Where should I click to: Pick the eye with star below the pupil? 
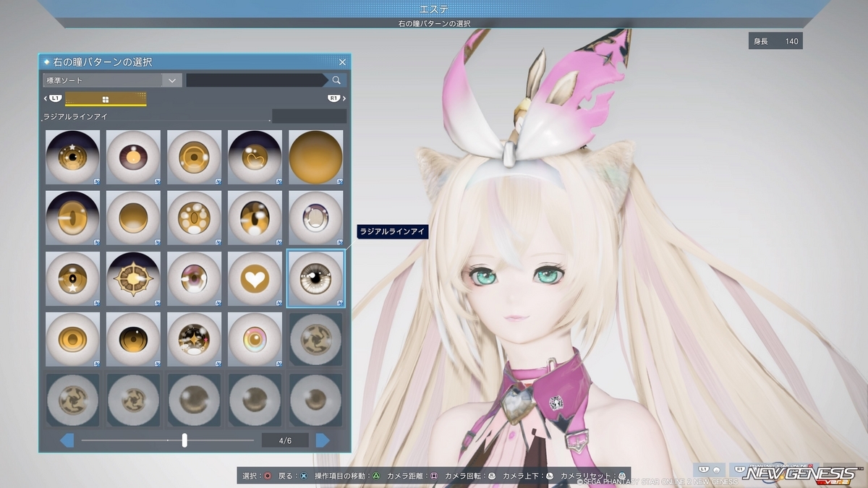(x=73, y=278)
